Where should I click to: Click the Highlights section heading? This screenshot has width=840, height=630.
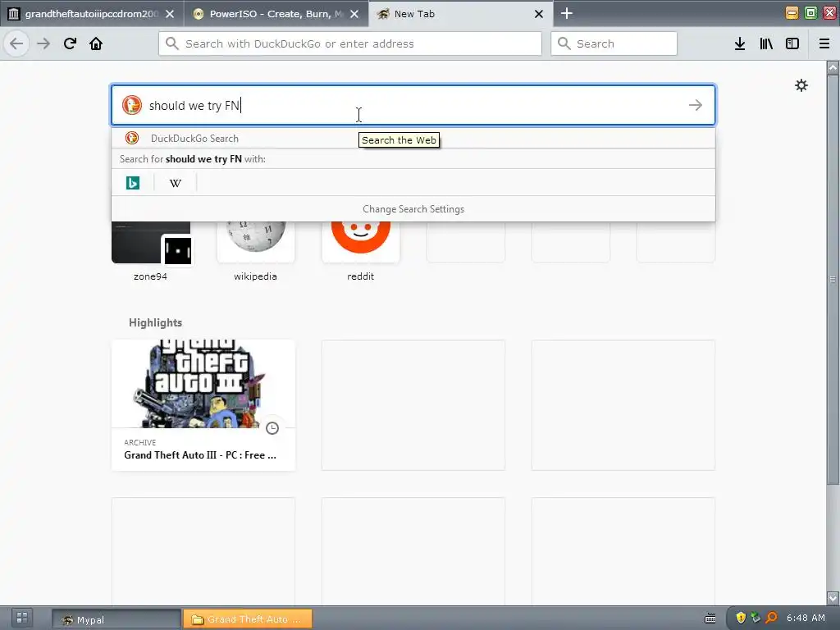[x=155, y=322]
